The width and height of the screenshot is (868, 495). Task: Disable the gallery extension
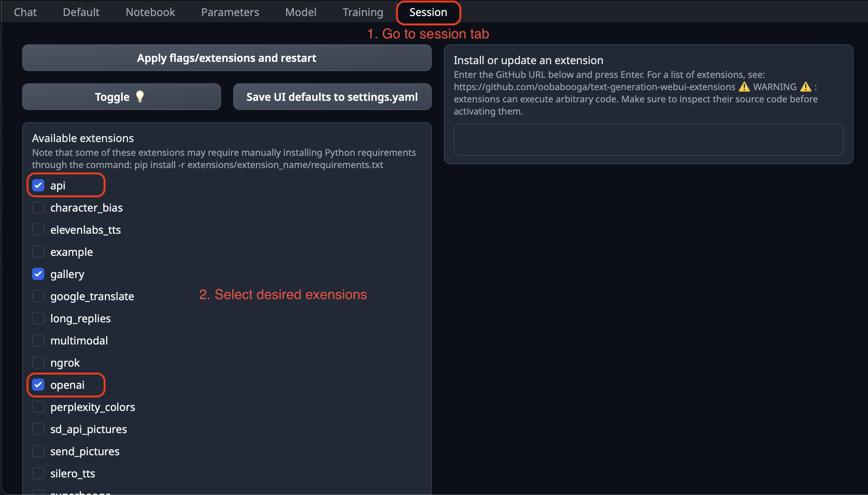38,274
